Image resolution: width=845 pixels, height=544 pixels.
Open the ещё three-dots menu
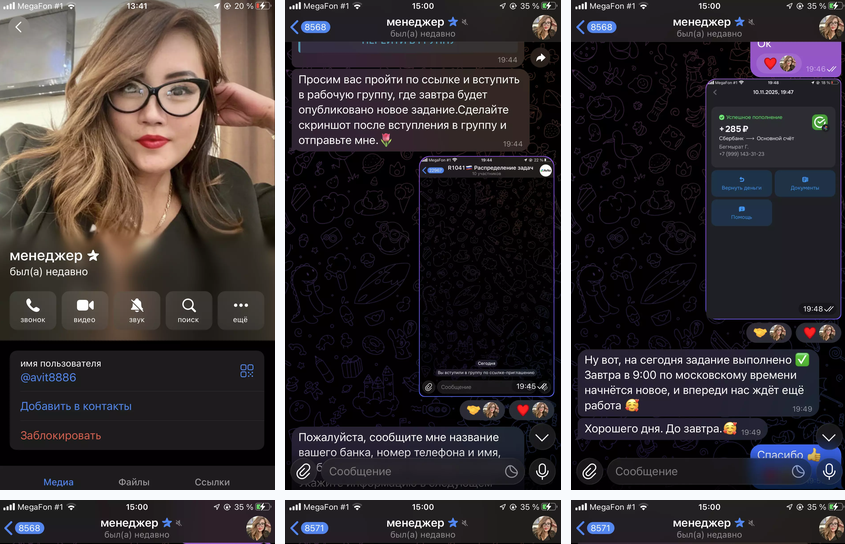point(240,310)
